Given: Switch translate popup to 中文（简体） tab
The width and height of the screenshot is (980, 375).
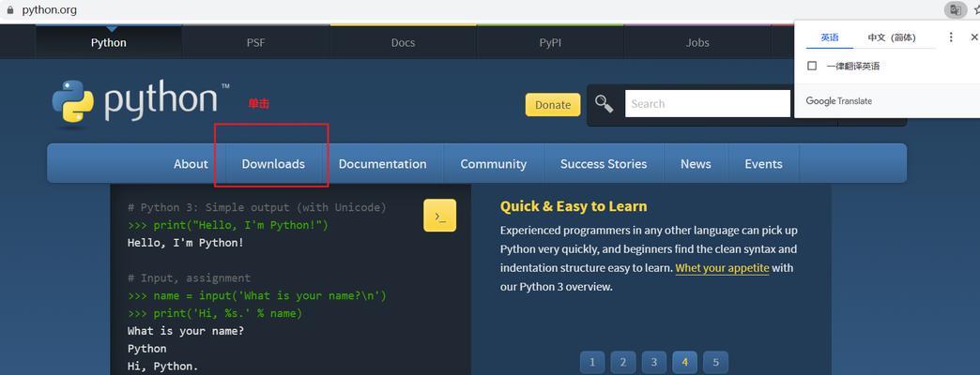Looking at the screenshot, I should pos(891,37).
